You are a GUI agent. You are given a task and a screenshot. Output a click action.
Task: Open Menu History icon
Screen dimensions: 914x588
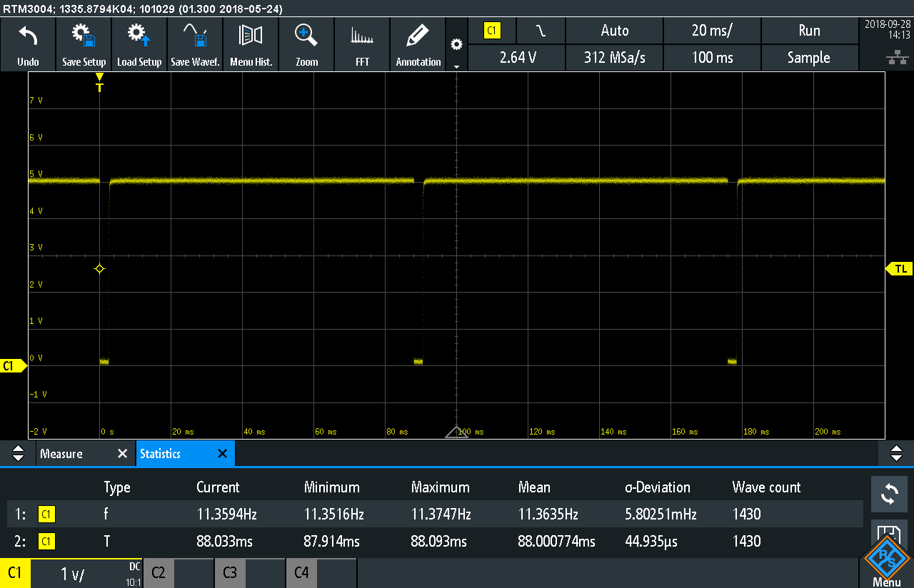coord(251,44)
